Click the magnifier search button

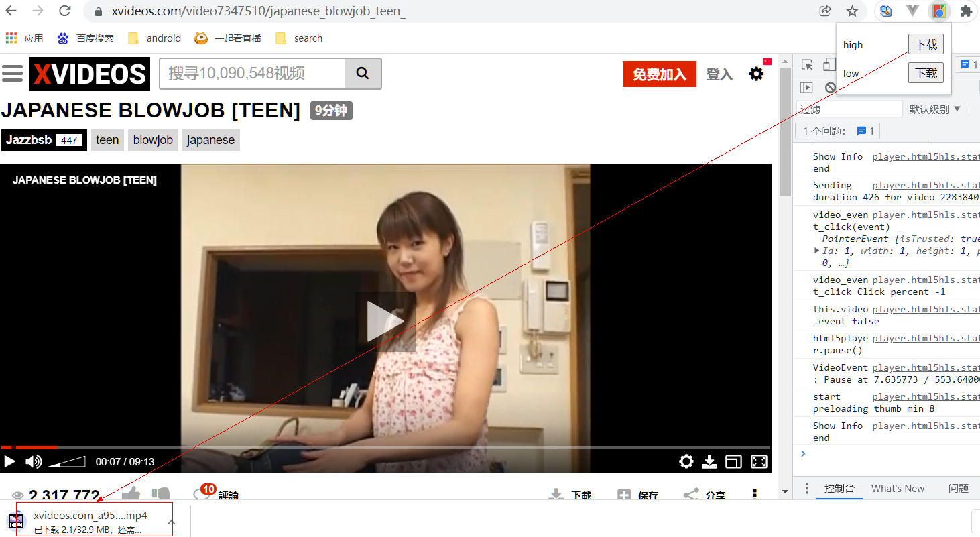[363, 74]
